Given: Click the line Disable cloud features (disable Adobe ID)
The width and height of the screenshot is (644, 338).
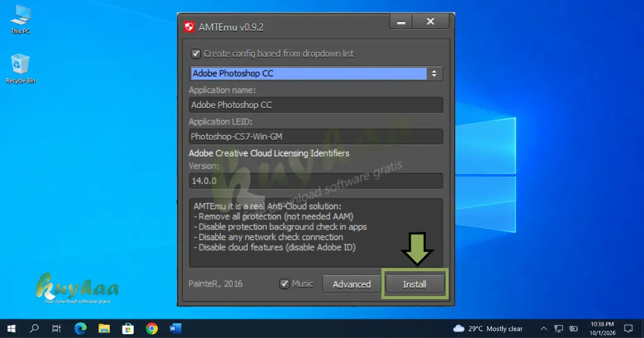Looking at the screenshot, I should (x=275, y=248).
